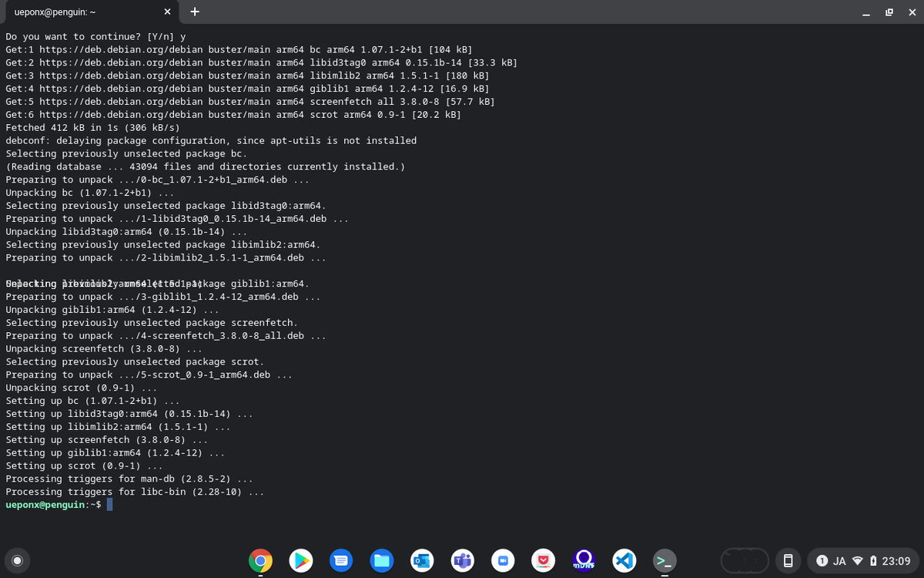This screenshot has width=924, height=578.
Task: Select the Terminal app on the shelf
Action: 664,560
